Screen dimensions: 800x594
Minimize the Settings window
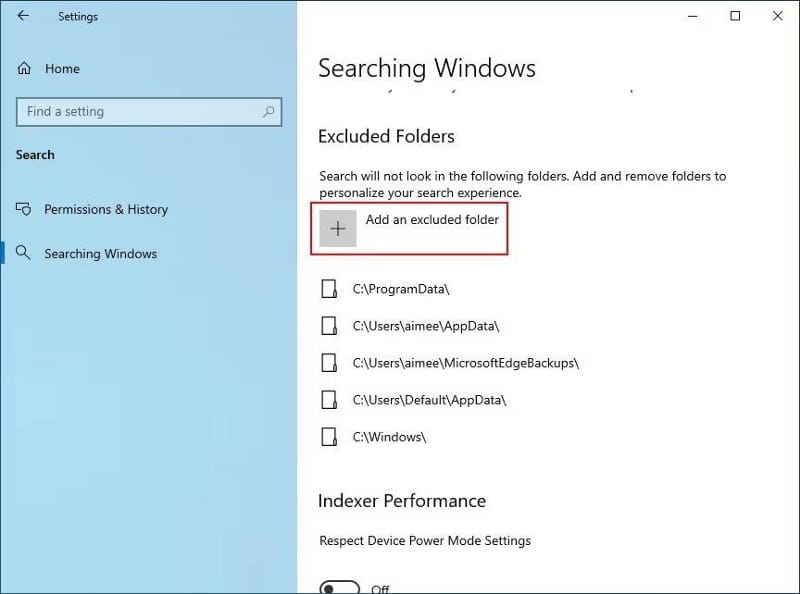pos(692,16)
